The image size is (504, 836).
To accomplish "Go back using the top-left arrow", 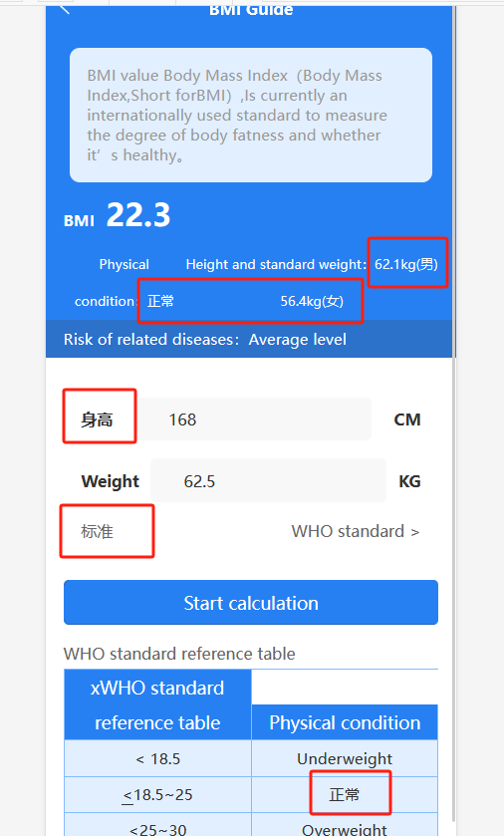I will (x=65, y=9).
